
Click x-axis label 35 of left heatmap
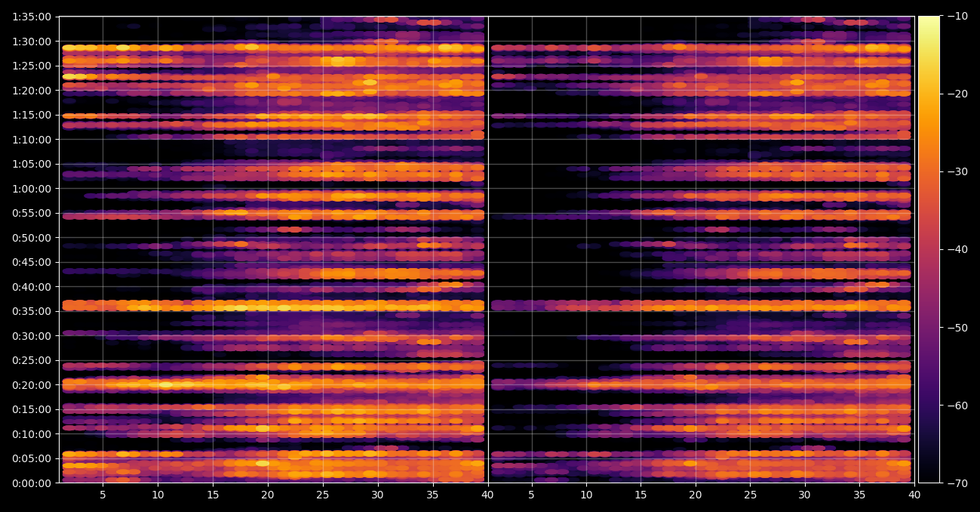pyautogui.click(x=432, y=495)
